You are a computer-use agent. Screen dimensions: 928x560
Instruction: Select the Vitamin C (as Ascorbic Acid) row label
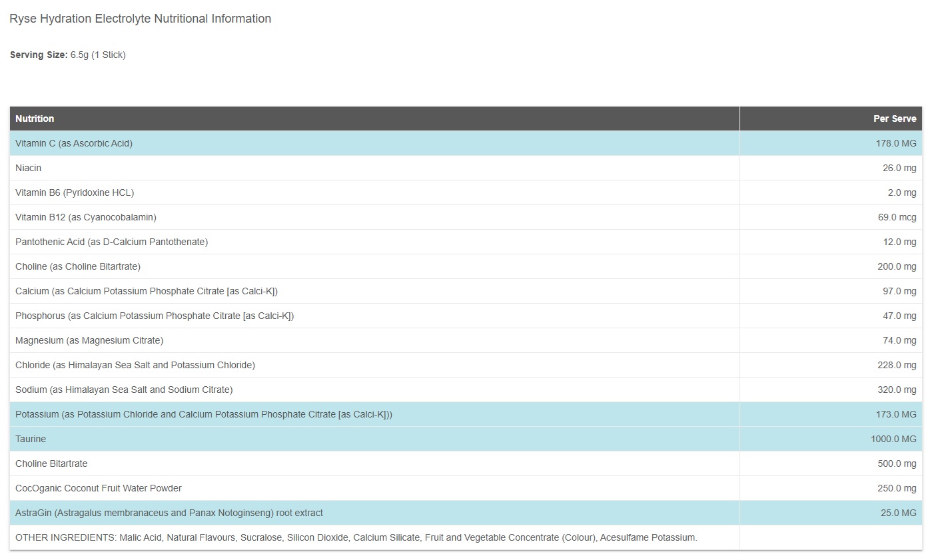(x=74, y=143)
